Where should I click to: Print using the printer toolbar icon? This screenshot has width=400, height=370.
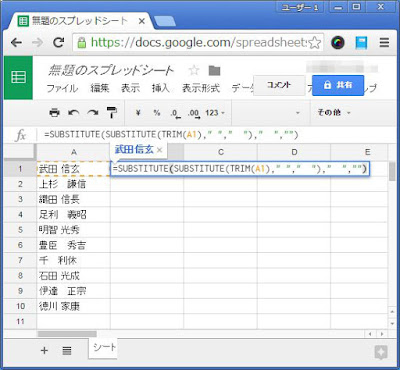pos(54,113)
